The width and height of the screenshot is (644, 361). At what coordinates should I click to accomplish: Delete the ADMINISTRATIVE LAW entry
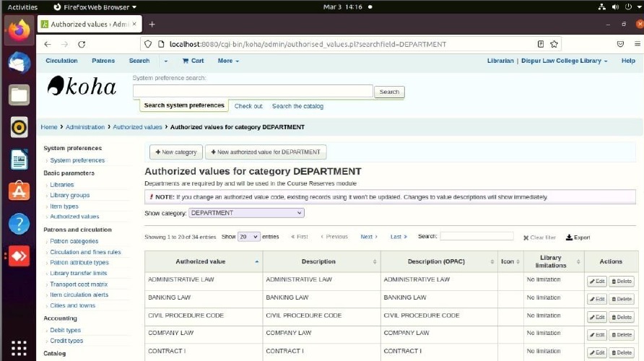click(621, 281)
